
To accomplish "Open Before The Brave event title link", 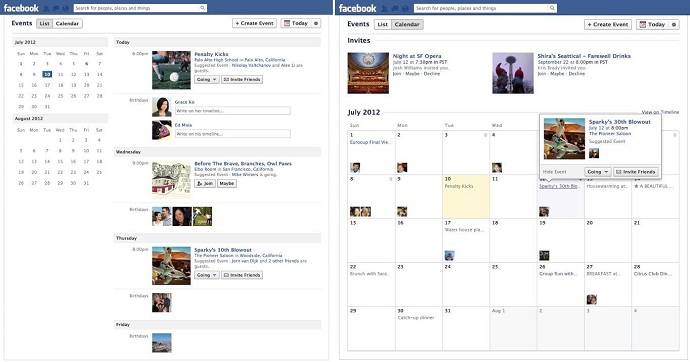I will [x=243, y=163].
